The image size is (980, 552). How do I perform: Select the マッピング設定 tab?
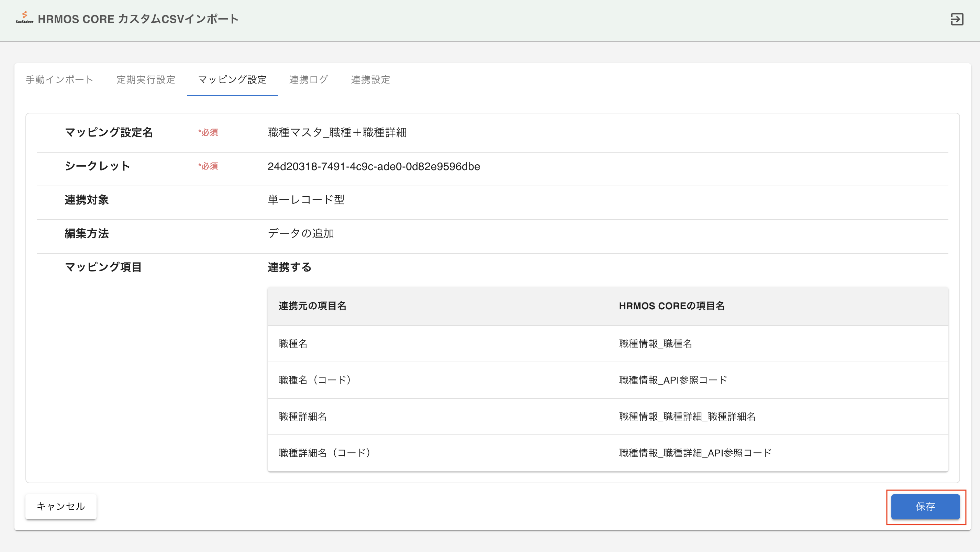232,79
